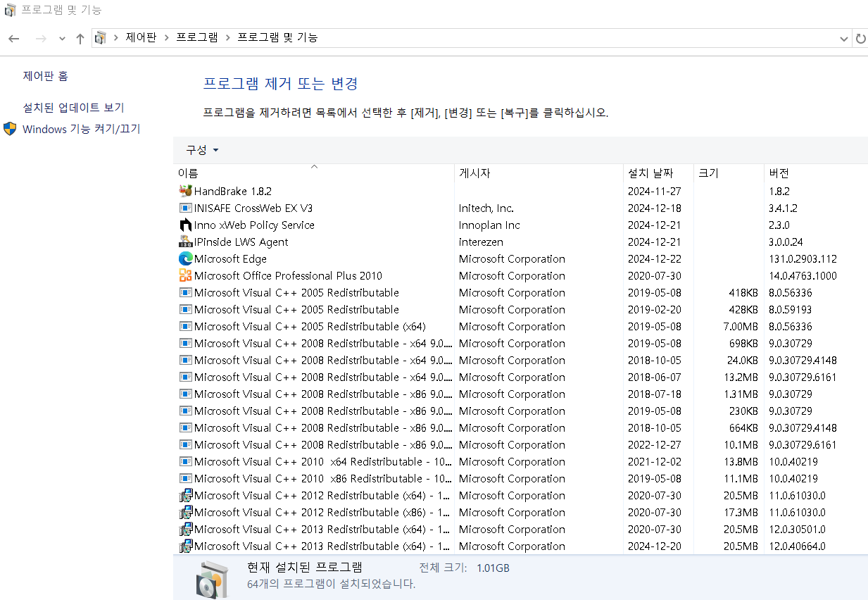Sort the list by 게시자 column header
Viewport: 868px width, 600px height.
point(539,173)
